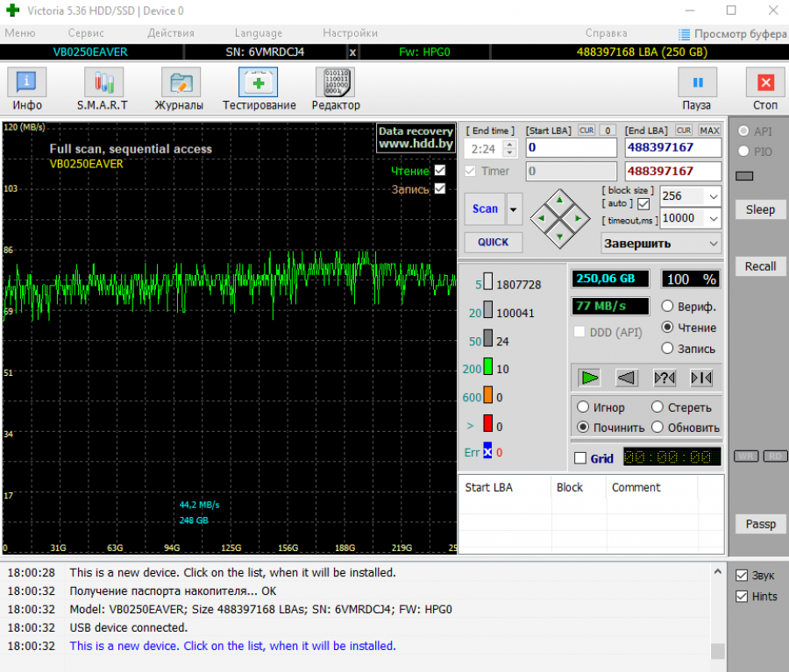
Task: Open the Сервис menu
Action: click(x=86, y=33)
